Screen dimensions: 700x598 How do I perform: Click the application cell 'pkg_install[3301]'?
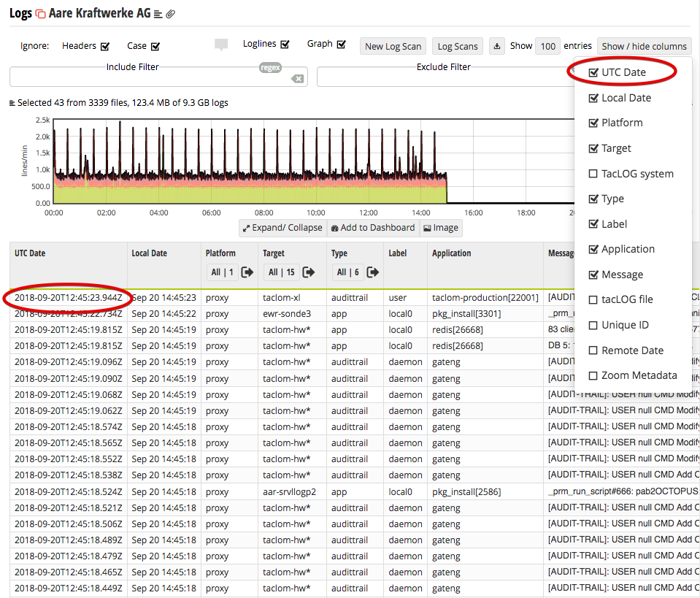point(466,314)
